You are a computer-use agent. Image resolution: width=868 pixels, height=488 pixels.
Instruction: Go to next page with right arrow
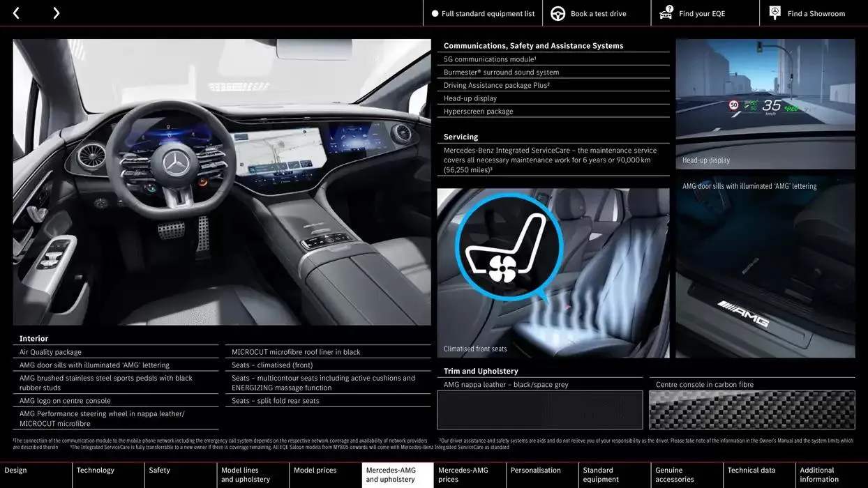pos(56,13)
